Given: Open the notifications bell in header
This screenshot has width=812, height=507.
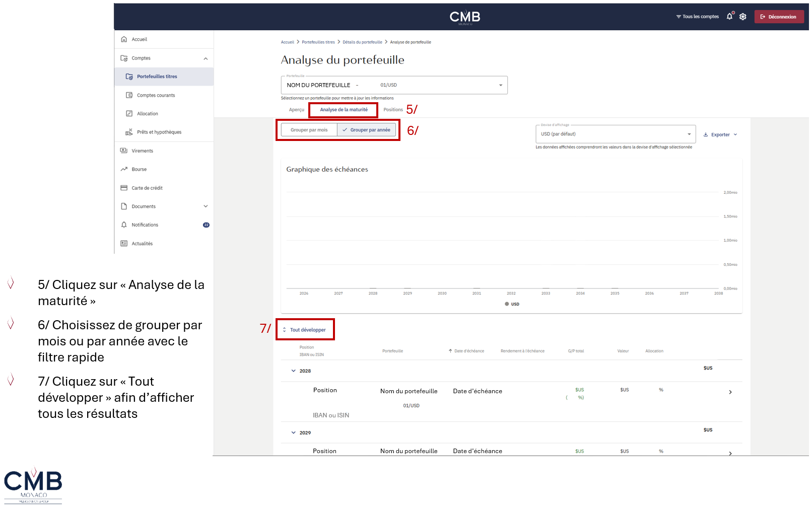Looking at the screenshot, I should [730, 17].
